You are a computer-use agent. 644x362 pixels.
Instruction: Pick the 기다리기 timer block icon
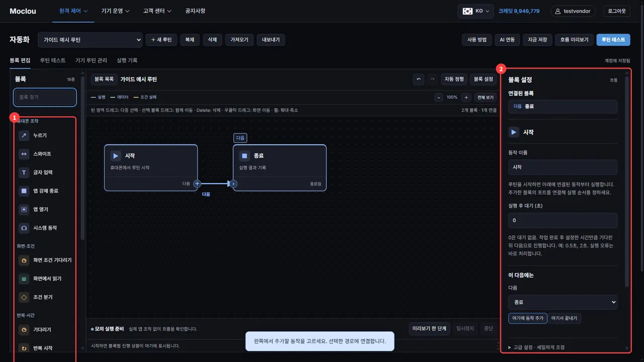(24, 330)
